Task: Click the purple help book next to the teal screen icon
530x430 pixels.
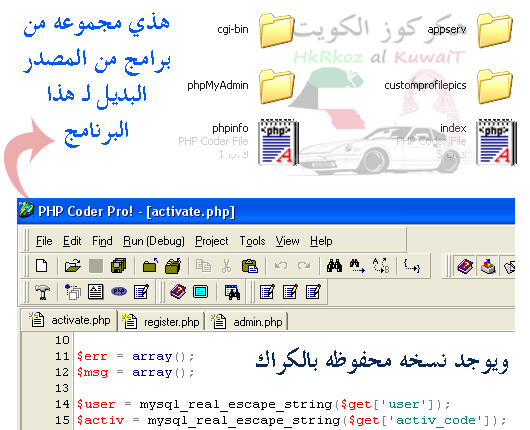Action: point(178,292)
